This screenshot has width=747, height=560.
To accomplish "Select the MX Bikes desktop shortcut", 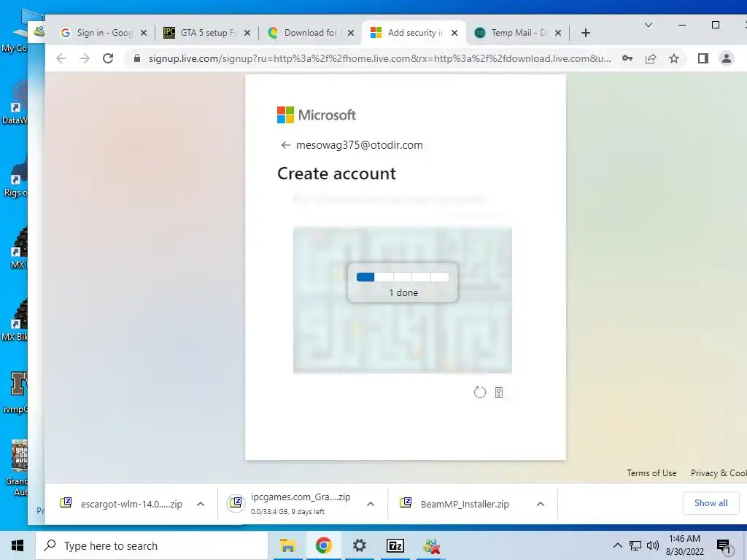I will tap(16, 320).
